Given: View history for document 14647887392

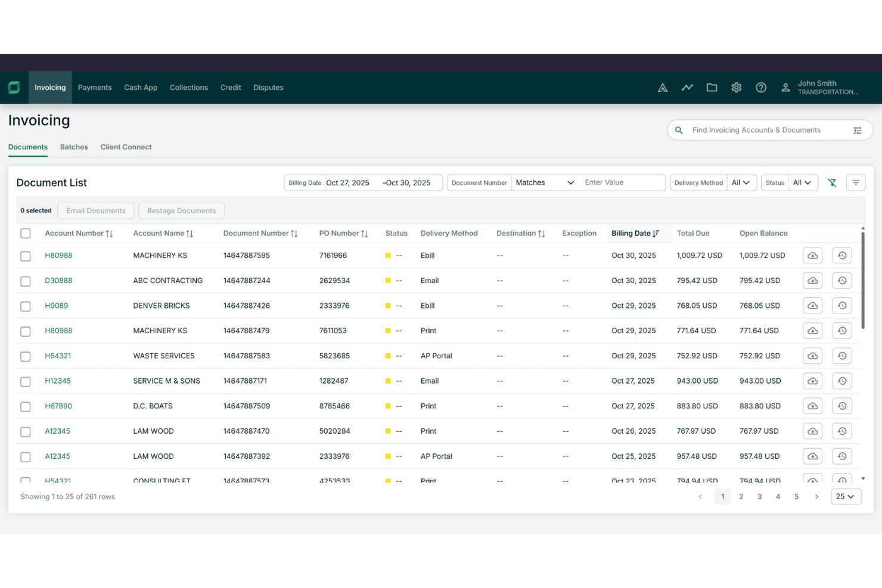Looking at the screenshot, I should pos(842,456).
